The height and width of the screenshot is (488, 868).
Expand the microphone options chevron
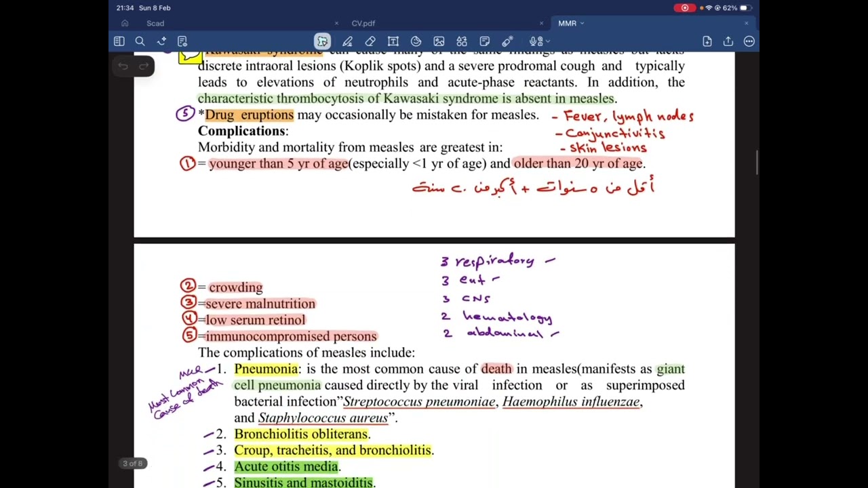coord(547,42)
